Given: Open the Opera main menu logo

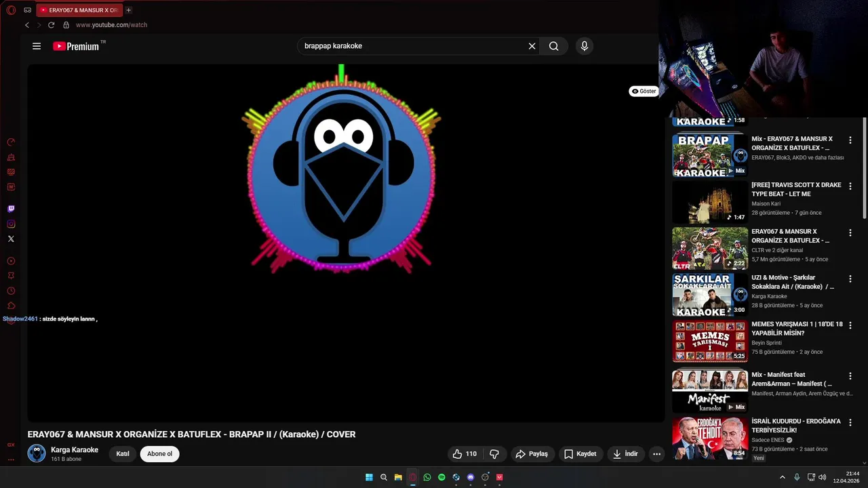Looking at the screenshot, I should 11,10.
